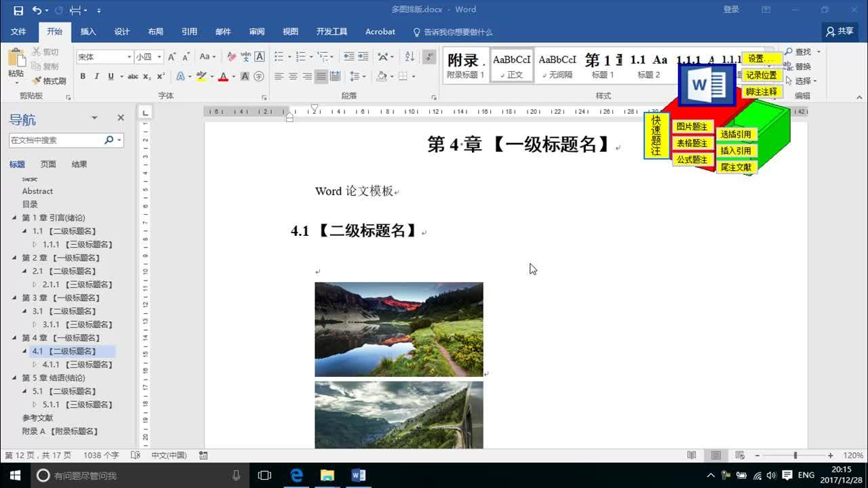Viewport: 868px width, 488px height.
Task: Select the 标题 1 style in styles gallery
Action: click(x=602, y=66)
